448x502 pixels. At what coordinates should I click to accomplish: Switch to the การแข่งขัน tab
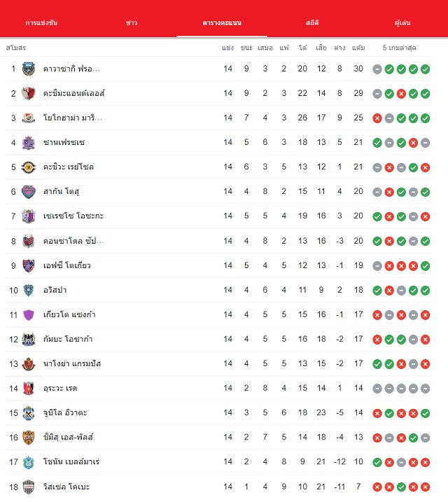pos(41,22)
